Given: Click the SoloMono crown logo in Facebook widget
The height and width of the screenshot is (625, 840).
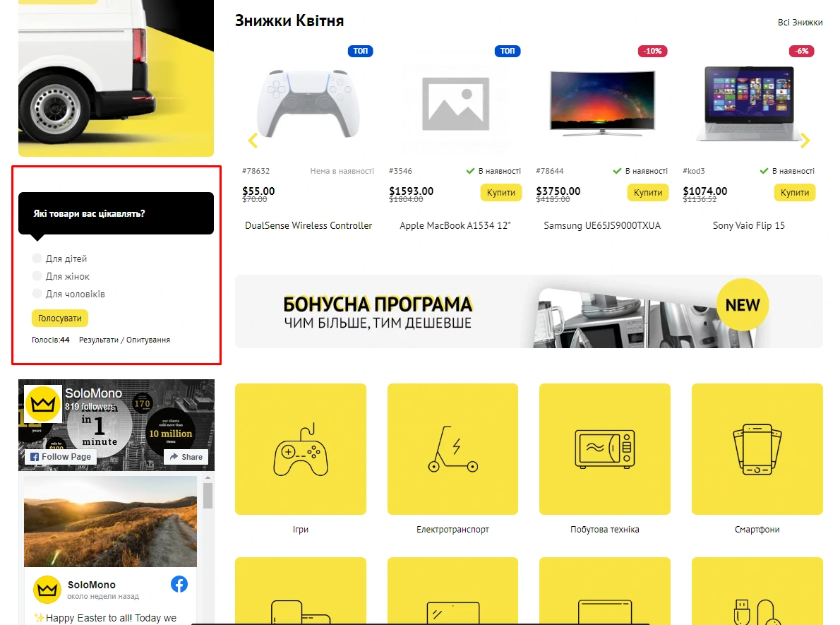Looking at the screenshot, I should pyautogui.click(x=42, y=404).
